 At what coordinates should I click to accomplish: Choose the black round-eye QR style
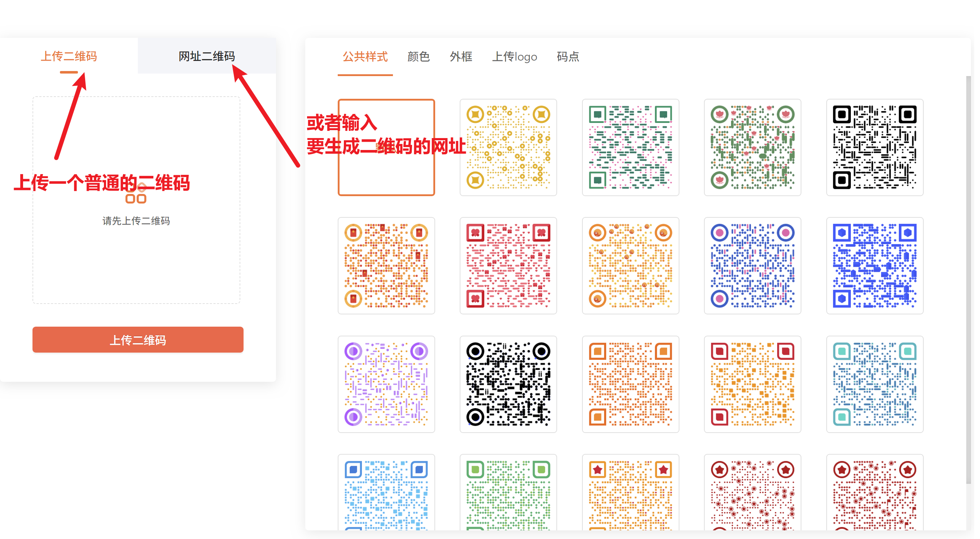coord(508,384)
